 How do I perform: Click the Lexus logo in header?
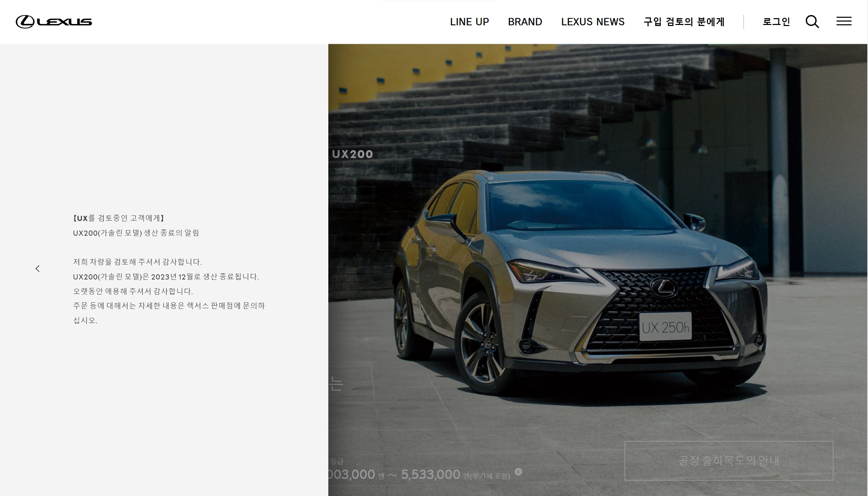(x=54, y=22)
